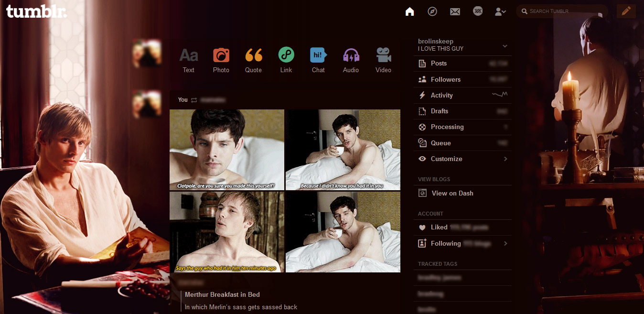644x314 pixels.
Task: Open the Queue
Action: point(462,143)
